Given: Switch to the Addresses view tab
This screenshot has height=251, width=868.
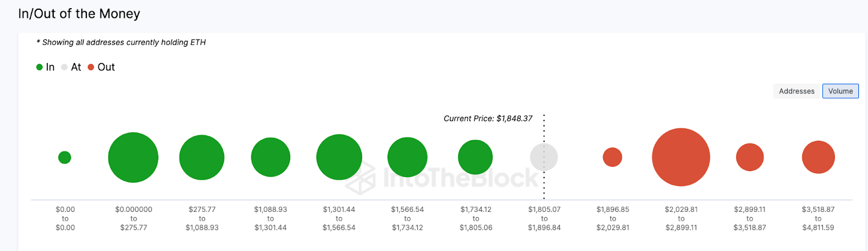Looking at the screenshot, I should (x=796, y=91).
